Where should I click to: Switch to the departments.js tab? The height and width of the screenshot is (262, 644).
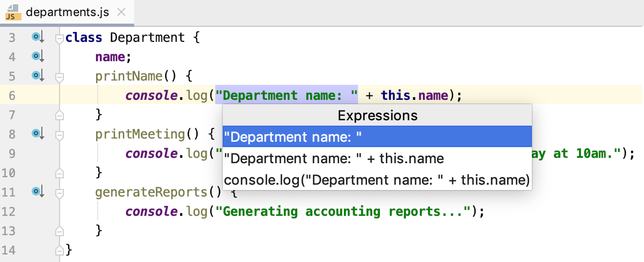coord(67,12)
